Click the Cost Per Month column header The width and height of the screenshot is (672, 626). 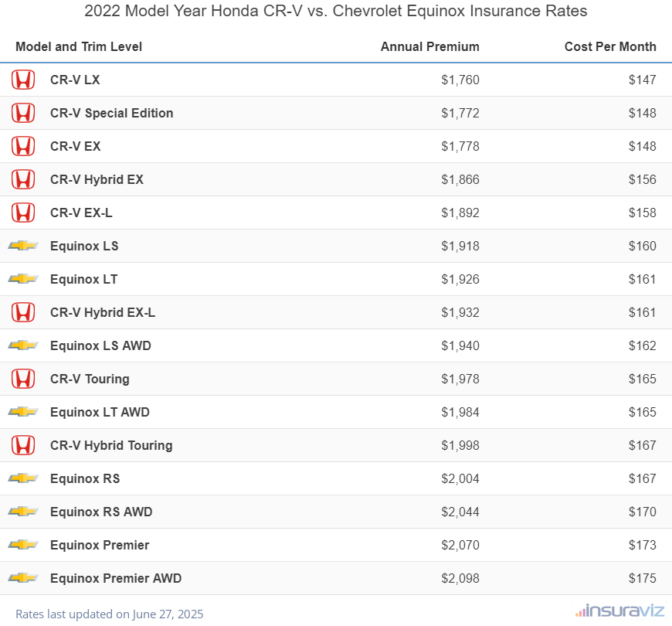[610, 46]
